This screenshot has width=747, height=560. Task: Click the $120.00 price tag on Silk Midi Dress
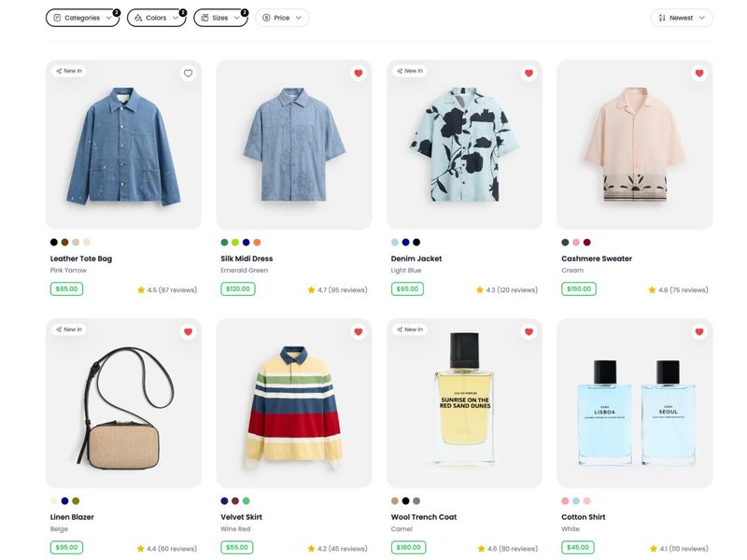pos(236,289)
